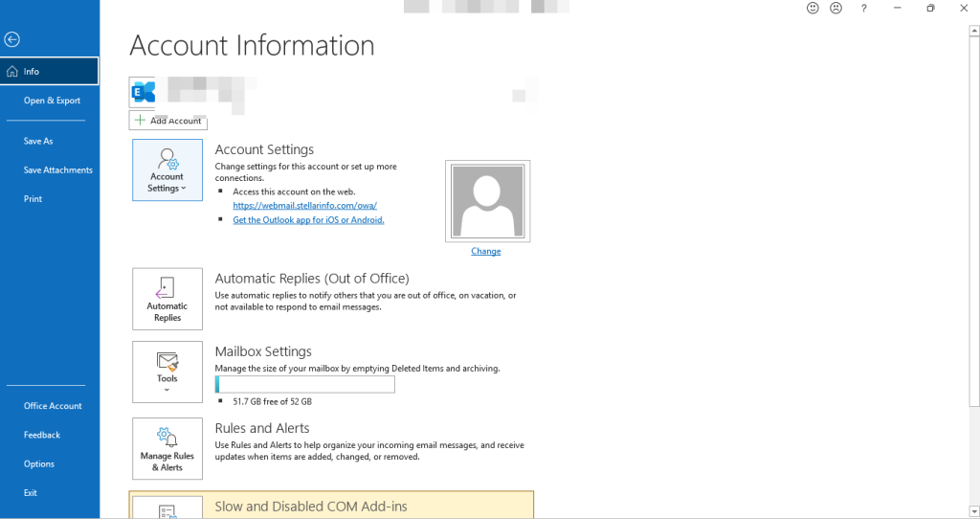Click the vertical scrollbar down arrow

point(974,512)
